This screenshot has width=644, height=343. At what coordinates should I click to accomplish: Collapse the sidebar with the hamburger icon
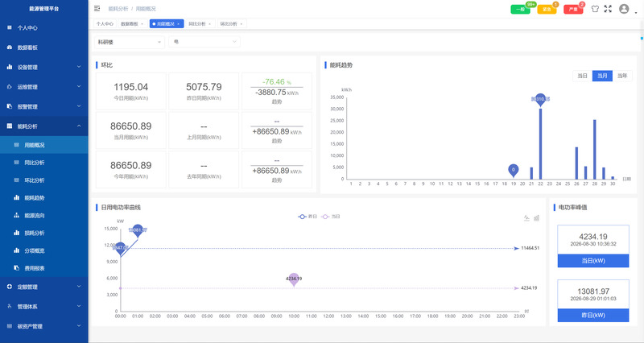coord(97,9)
